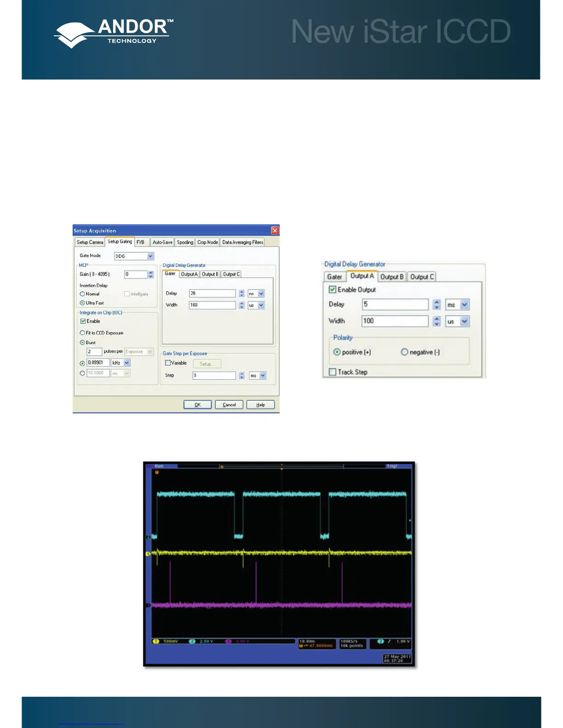Open the Gater Delay ns unit dropdown
Image resolution: width=563 pixels, height=728 pixels.
256,293
